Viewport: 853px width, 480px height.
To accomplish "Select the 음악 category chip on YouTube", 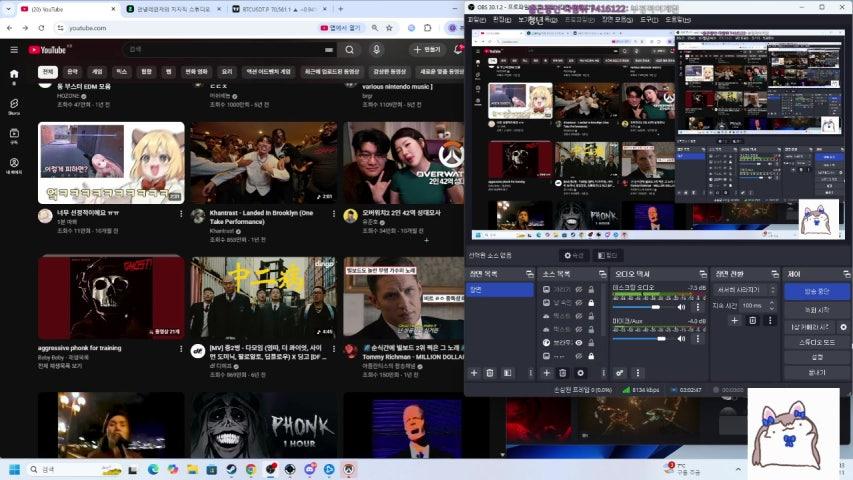I will (x=72, y=72).
